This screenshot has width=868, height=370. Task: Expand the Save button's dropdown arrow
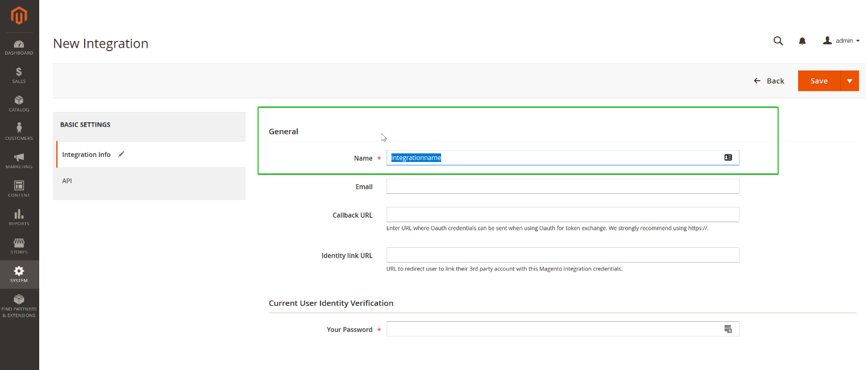point(850,80)
